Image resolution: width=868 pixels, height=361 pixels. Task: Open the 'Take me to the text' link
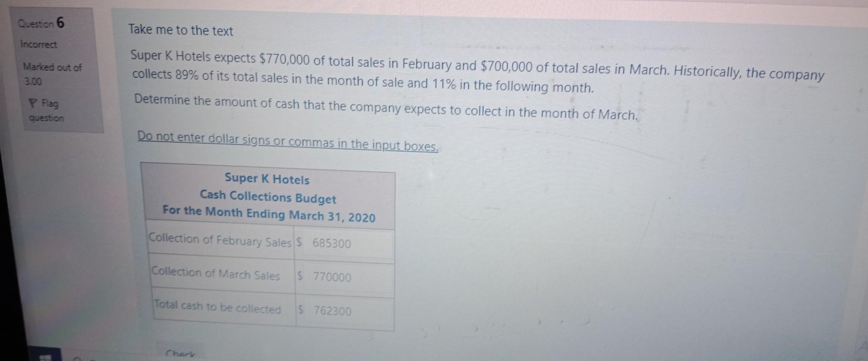[x=181, y=30]
